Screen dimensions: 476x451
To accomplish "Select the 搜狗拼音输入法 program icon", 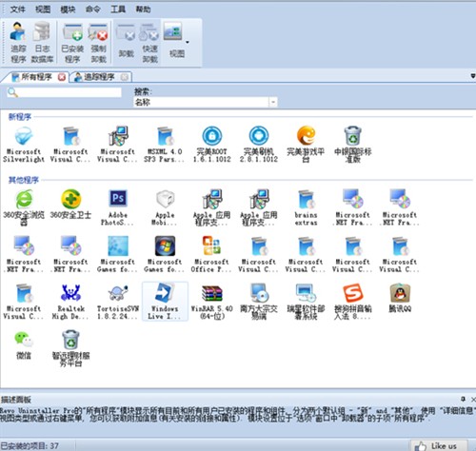I will point(353,302).
